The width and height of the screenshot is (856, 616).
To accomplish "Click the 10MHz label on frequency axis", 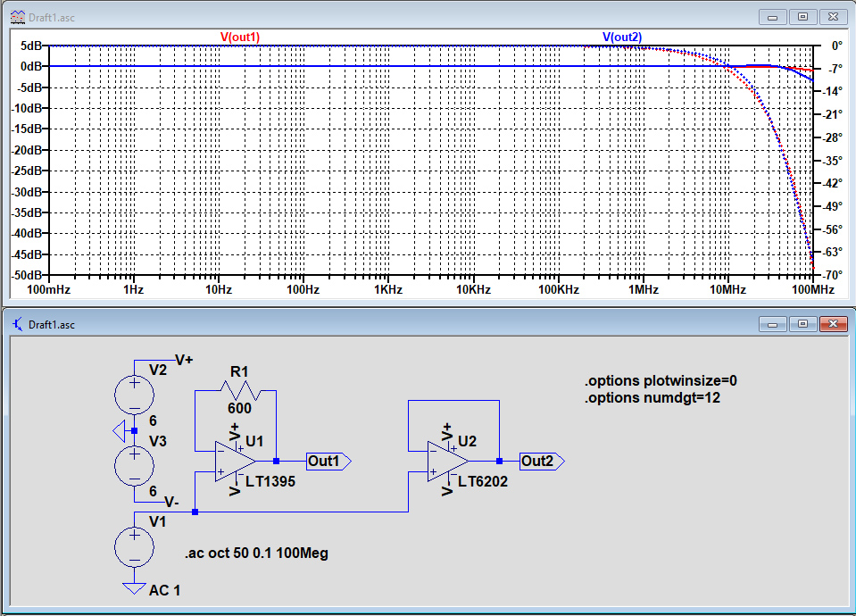I will coord(727,289).
